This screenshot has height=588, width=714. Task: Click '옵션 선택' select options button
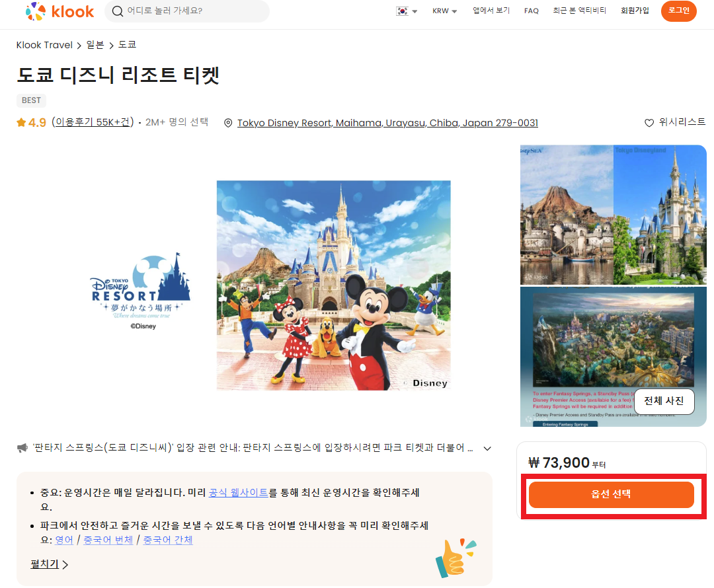[611, 494]
